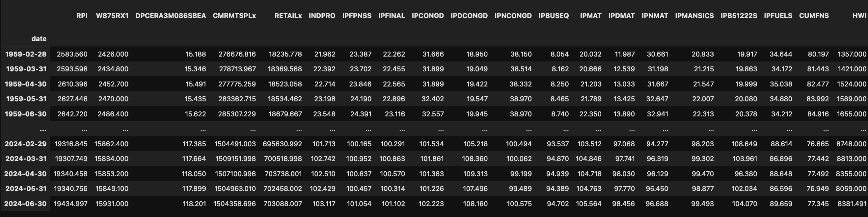Click the RPI cell showing 2583.560
868x217 pixels.
click(72, 54)
